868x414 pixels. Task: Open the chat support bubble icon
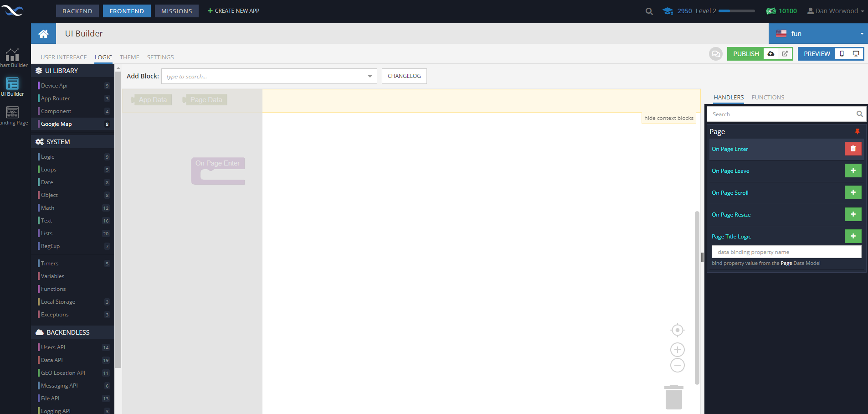point(716,54)
